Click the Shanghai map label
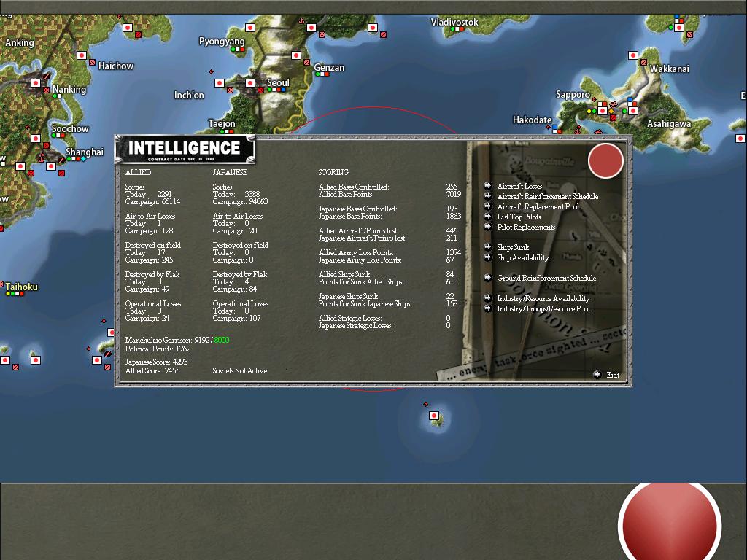The image size is (747, 560). coord(85,152)
